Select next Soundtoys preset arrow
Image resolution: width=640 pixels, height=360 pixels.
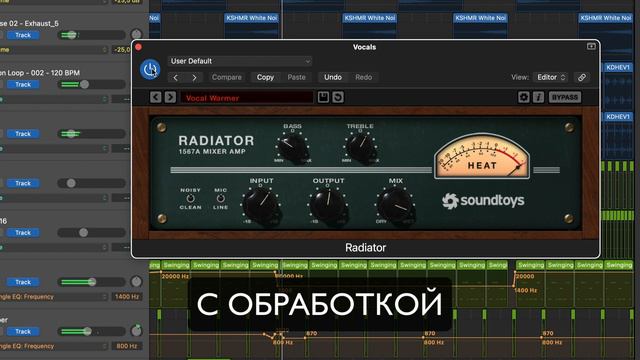coord(170,97)
